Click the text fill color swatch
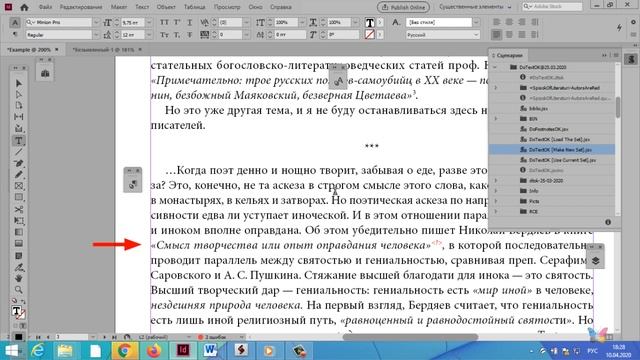 pyautogui.click(x=370, y=23)
